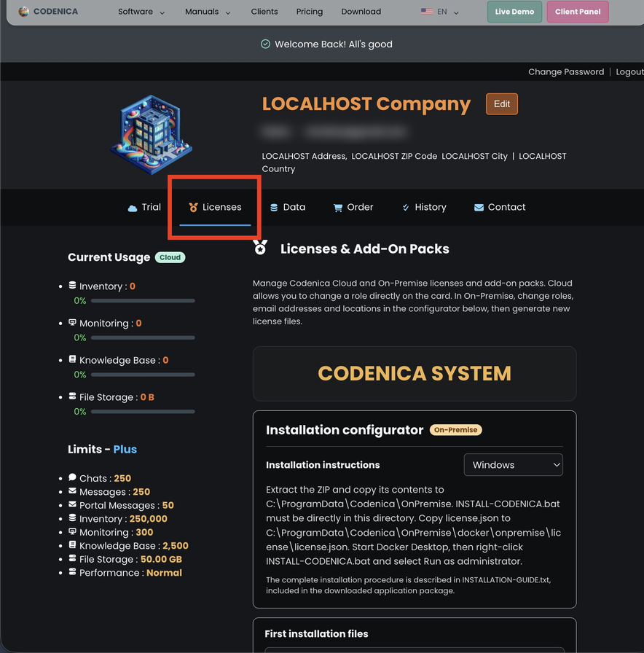This screenshot has height=653, width=644.
Task: Click the Codenica logo icon
Action: pyautogui.click(x=24, y=12)
